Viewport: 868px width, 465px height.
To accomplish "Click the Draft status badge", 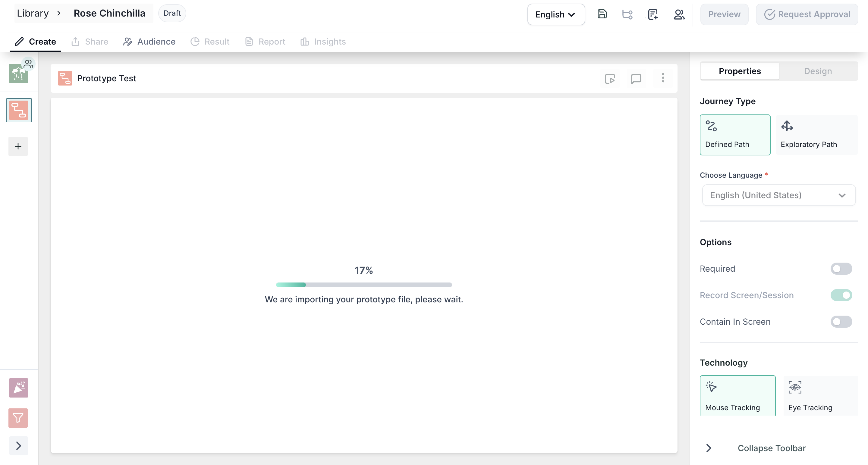I will click(172, 13).
